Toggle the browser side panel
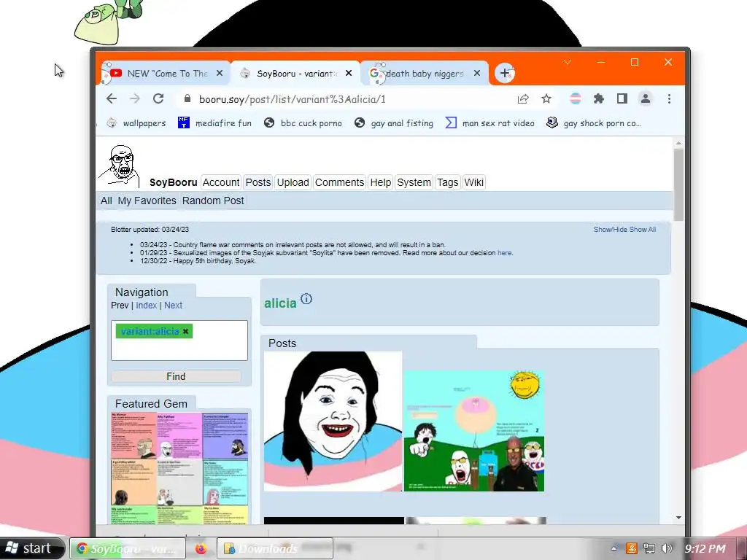Image resolution: width=747 pixels, height=560 pixels. click(622, 98)
